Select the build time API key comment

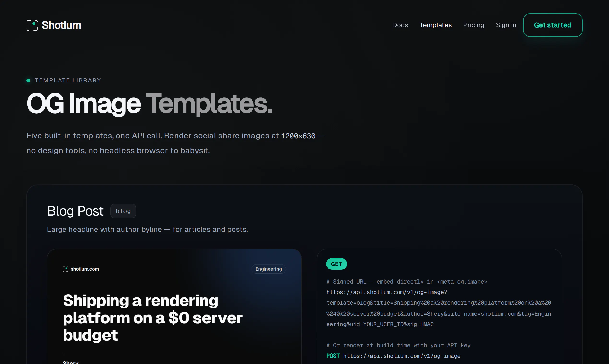pyautogui.click(x=398, y=345)
